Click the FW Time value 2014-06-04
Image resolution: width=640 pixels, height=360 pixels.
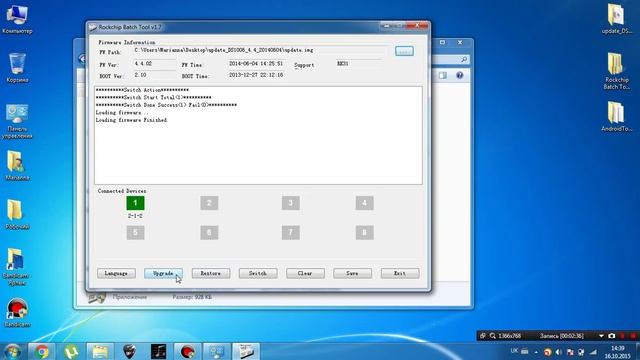pyautogui.click(x=256, y=64)
